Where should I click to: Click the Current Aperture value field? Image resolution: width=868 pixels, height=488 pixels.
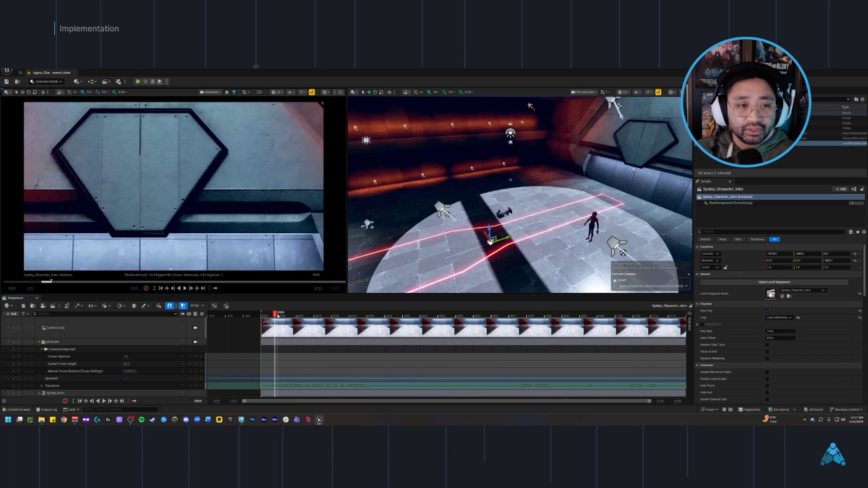pyautogui.click(x=125, y=357)
